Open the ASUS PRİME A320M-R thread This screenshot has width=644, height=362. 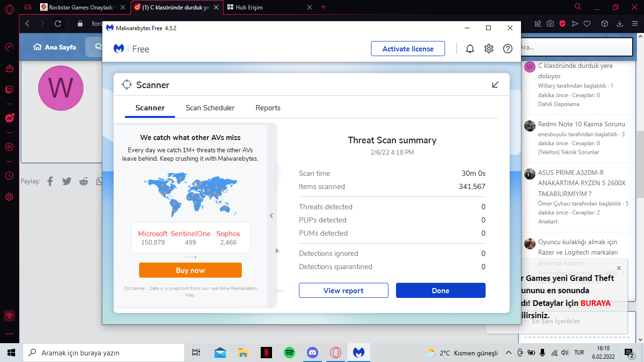[x=582, y=183]
